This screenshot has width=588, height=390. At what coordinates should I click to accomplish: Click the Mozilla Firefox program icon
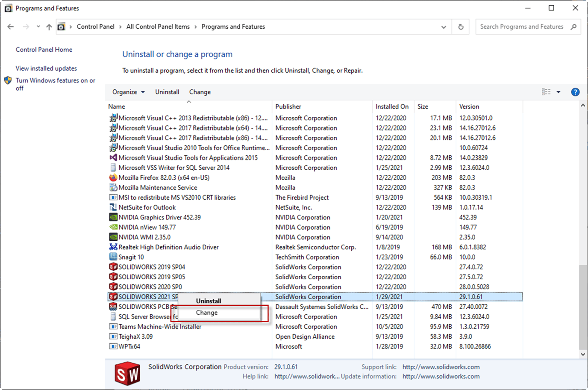click(x=113, y=177)
